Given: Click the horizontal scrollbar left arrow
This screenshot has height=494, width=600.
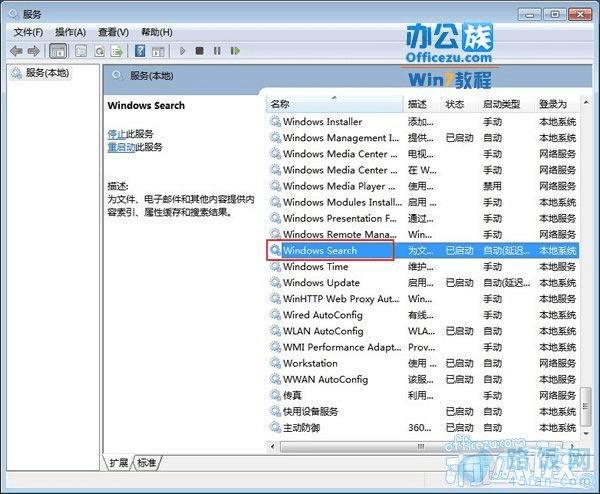Looking at the screenshot, I should coord(272,446).
